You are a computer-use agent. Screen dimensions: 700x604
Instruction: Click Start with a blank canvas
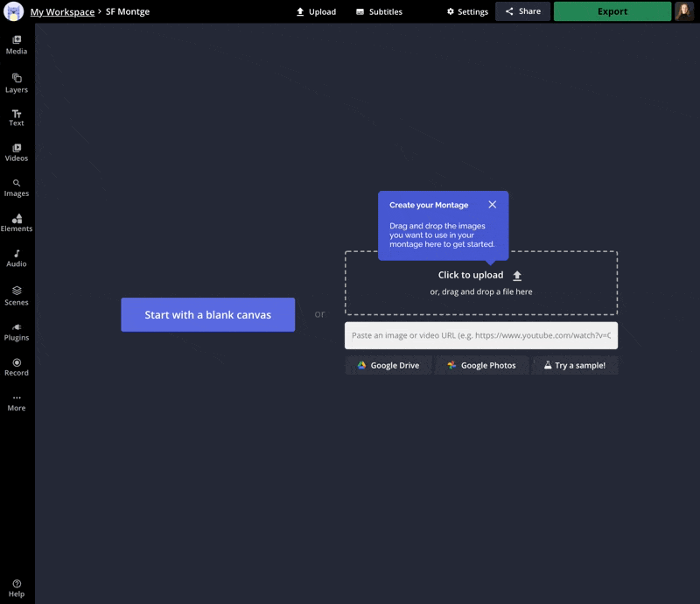(x=207, y=315)
